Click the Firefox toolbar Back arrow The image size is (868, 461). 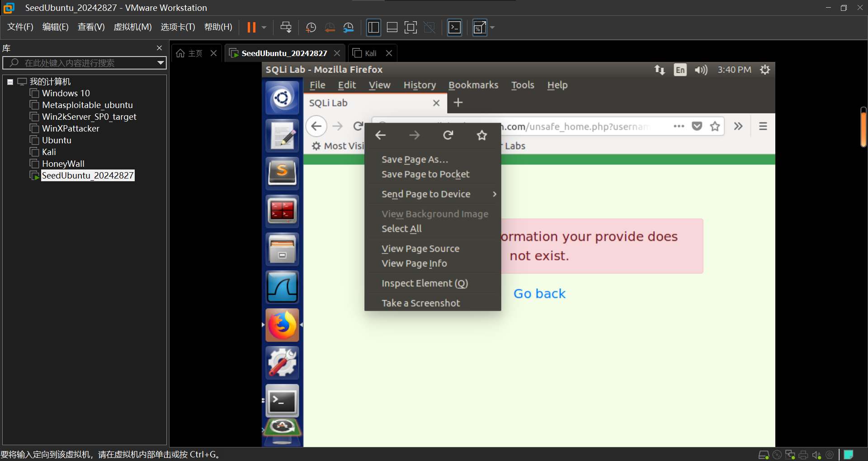316,126
